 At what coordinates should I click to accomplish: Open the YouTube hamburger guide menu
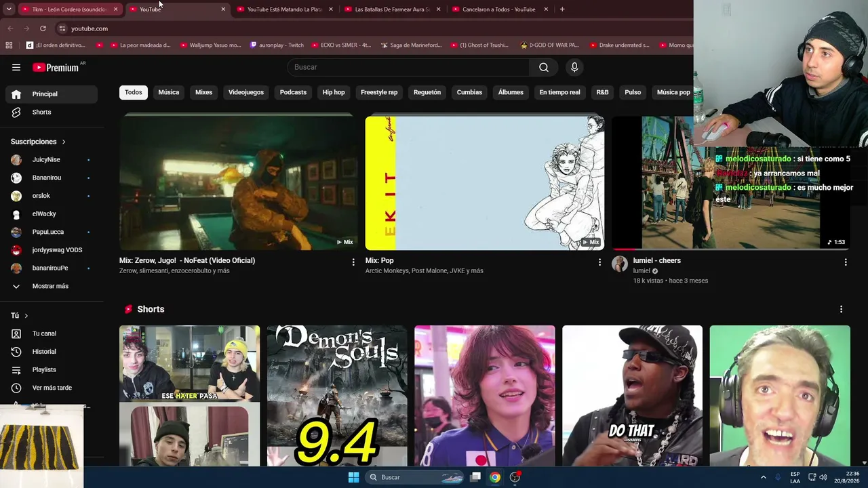click(16, 67)
